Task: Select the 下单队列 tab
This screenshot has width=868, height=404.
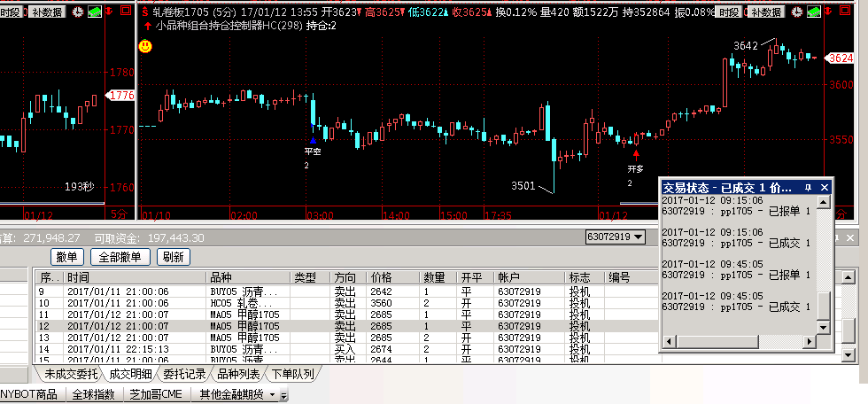Action: click(x=293, y=375)
